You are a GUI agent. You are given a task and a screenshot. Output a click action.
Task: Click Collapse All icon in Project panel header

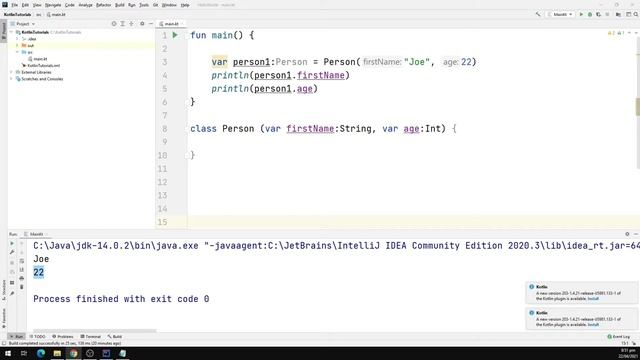tap(131, 24)
